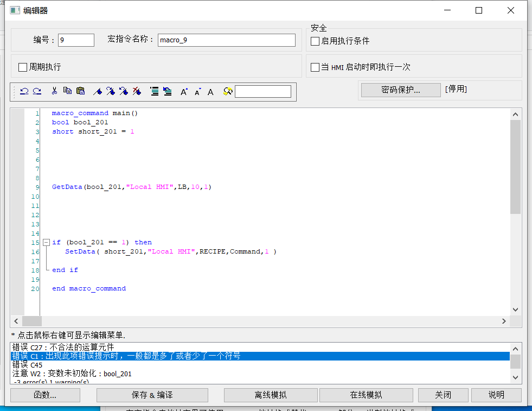Click the scissors cut icon
This screenshot has width=532, height=411.
point(54,92)
